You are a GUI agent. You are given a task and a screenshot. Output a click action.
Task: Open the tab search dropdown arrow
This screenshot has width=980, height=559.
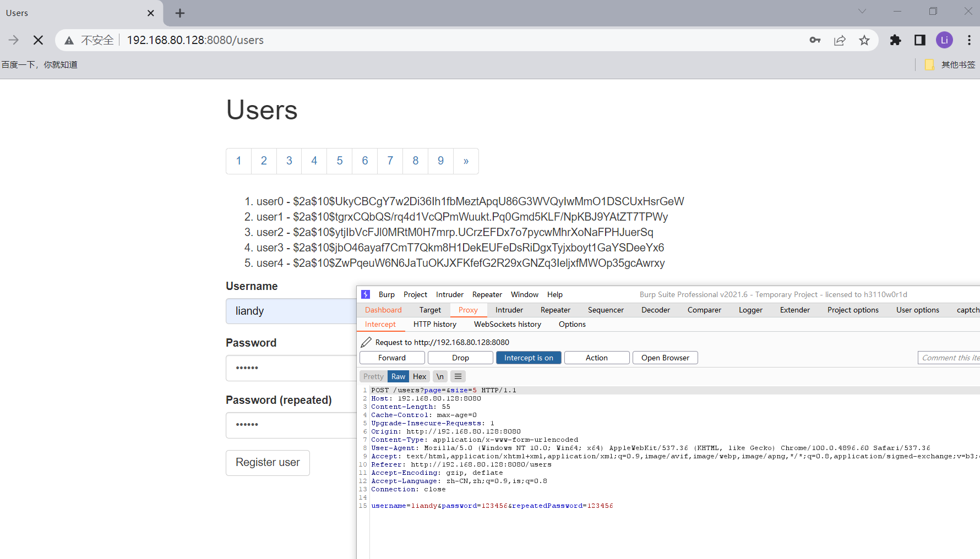[862, 11]
